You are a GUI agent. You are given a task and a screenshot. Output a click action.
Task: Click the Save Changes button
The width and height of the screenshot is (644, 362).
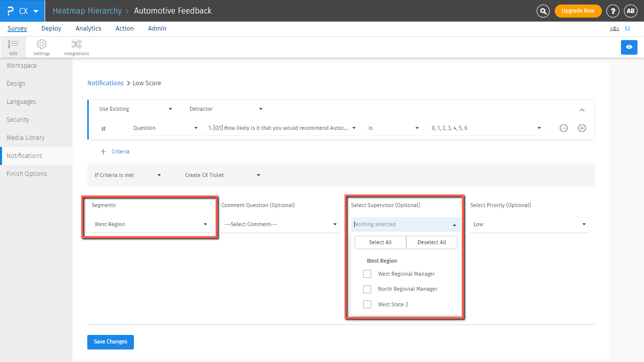pos(110,341)
